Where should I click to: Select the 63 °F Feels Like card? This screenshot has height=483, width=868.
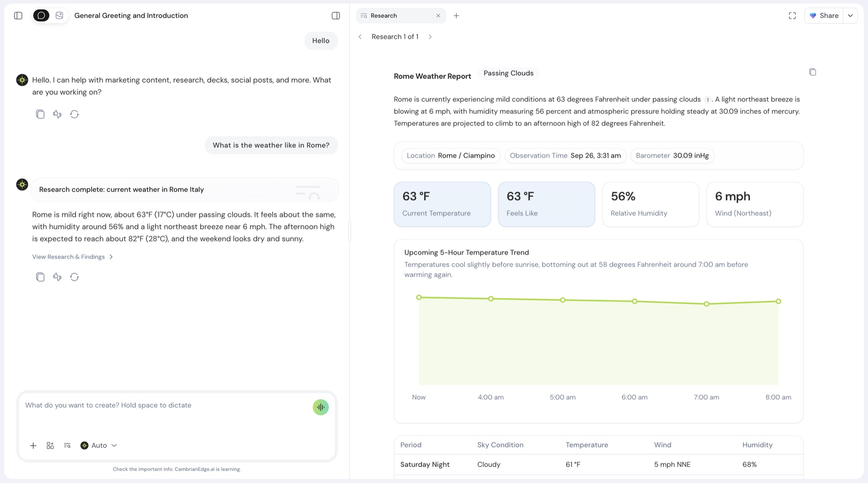[546, 204]
